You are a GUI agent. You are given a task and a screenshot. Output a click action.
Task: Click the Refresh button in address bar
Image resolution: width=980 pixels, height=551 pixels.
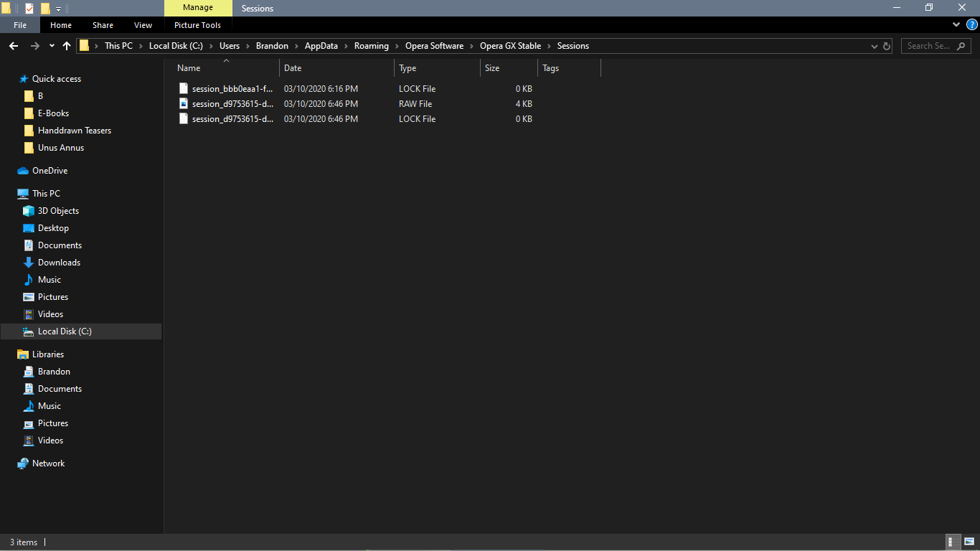[887, 46]
